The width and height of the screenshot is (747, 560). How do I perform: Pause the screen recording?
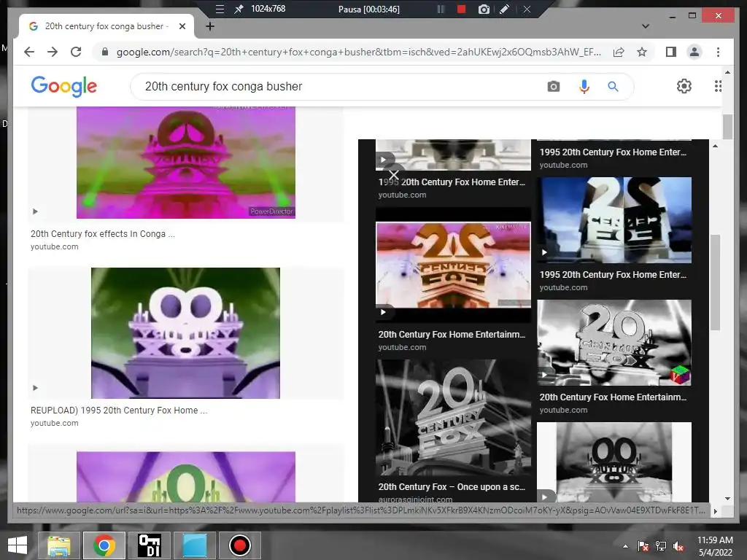coord(441,9)
